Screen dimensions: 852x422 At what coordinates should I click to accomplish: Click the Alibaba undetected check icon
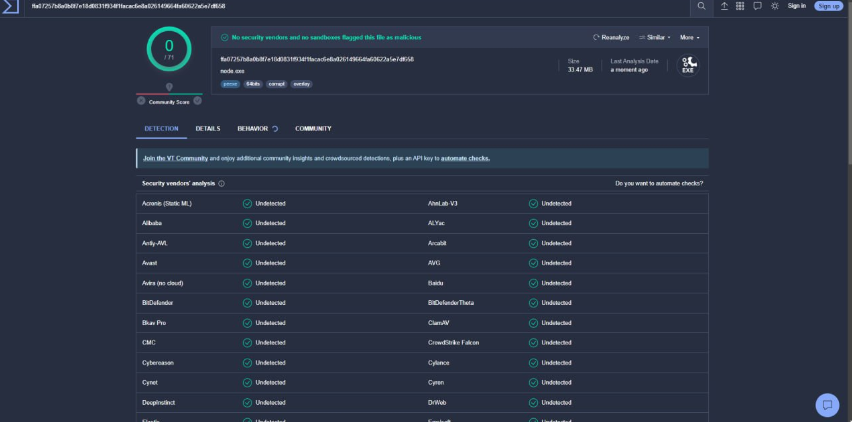pos(247,223)
